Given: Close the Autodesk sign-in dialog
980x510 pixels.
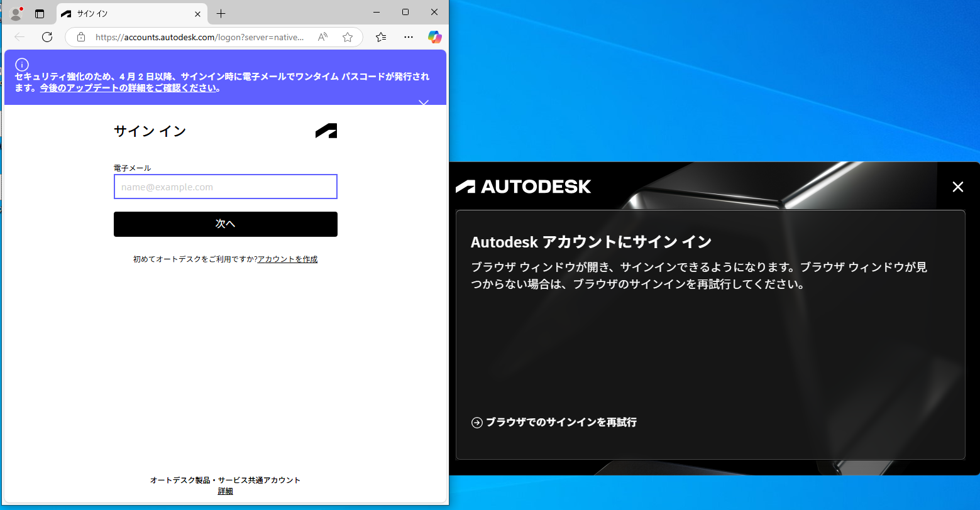Looking at the screenshot, I should (x=957, y=187).
